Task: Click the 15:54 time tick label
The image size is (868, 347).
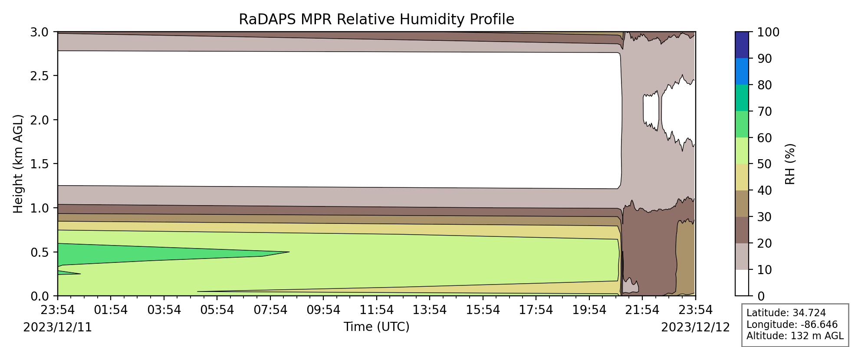Action: point(483,310)
